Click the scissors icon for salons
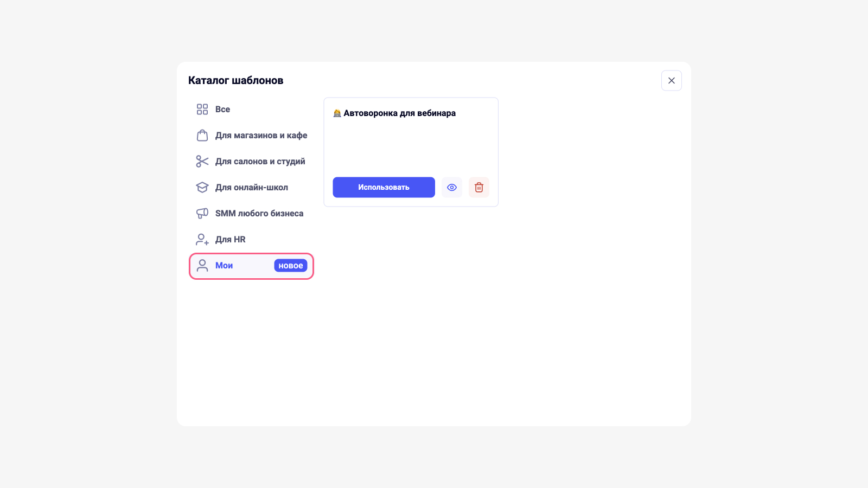The image size is (868, 488). (x=202, y=162)
